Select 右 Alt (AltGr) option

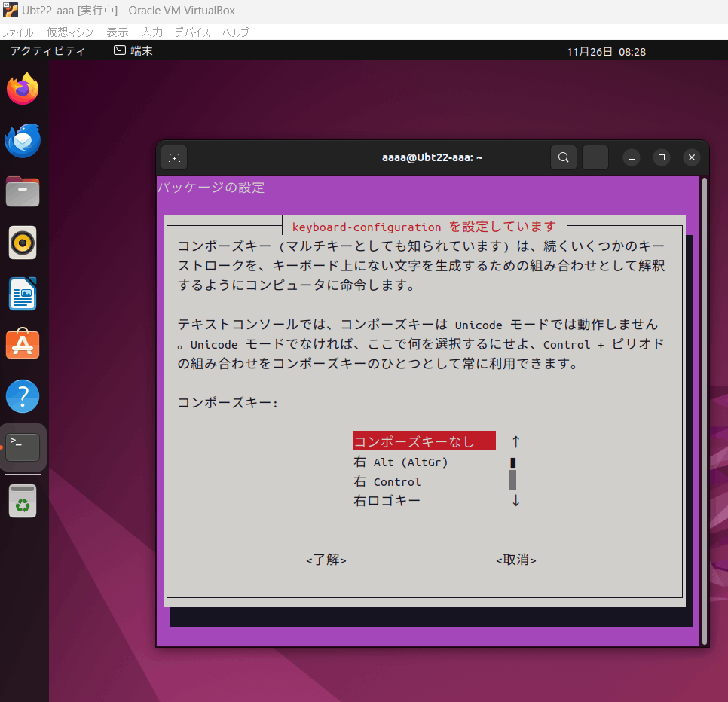(x=401, y=462)
